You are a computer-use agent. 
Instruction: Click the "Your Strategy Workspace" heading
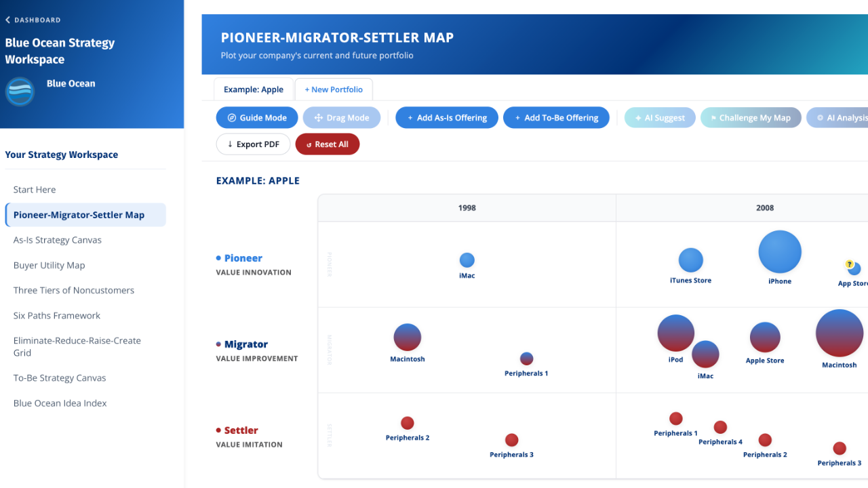point(62,155)
